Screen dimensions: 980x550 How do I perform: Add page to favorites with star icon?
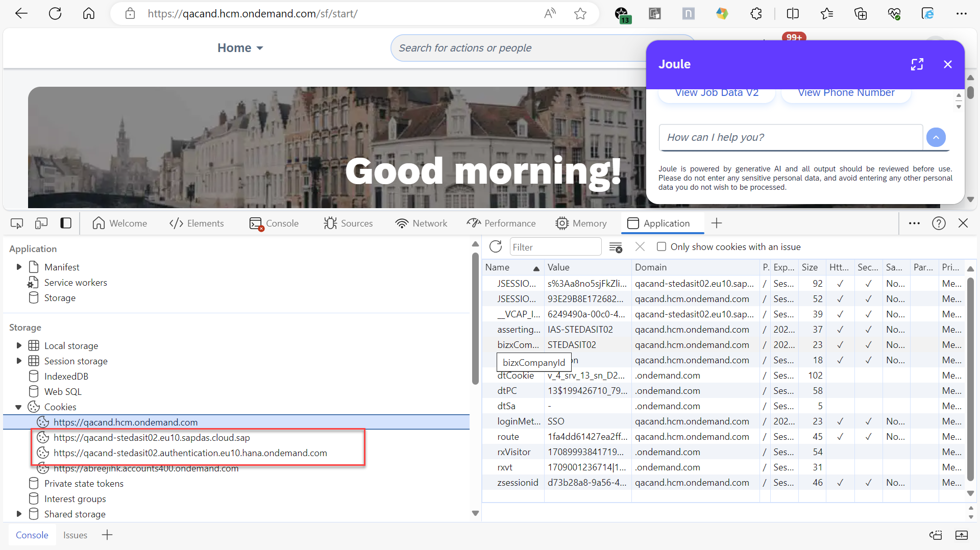click(x=580, y=14)
